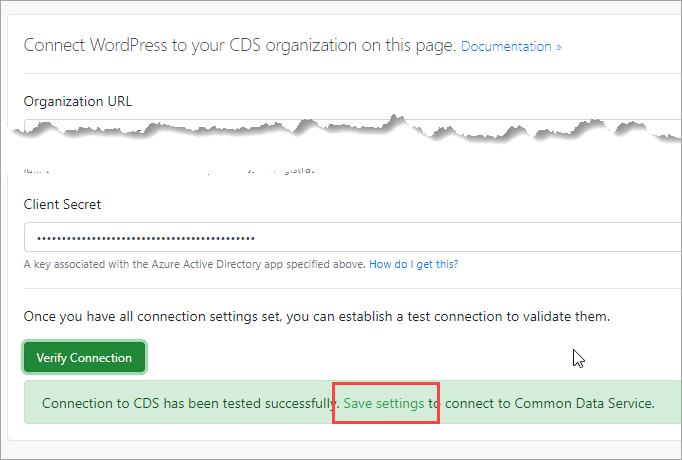
Task: Click the 'Connection to CDS has been tested' message
Action: [x=190, y=403]
